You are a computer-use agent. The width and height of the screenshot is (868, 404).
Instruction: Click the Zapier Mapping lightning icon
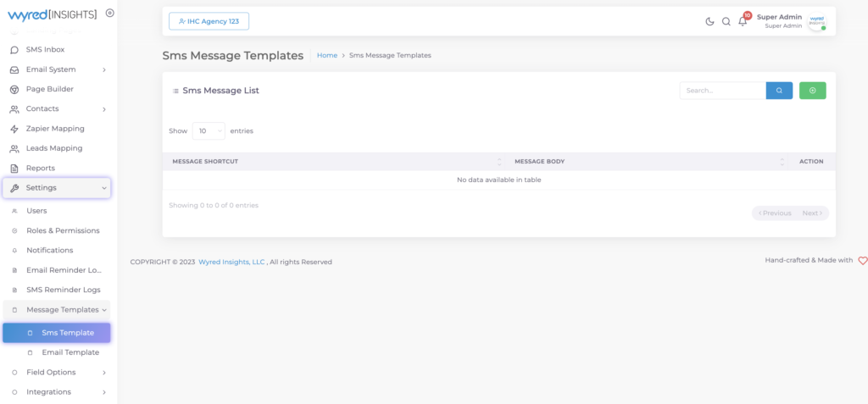(14, 129)
